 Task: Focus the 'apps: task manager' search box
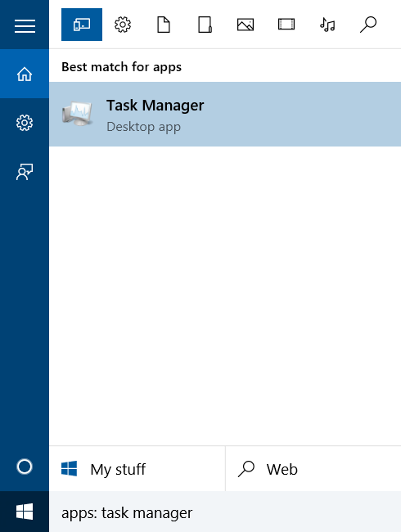[x=225, y=512]
